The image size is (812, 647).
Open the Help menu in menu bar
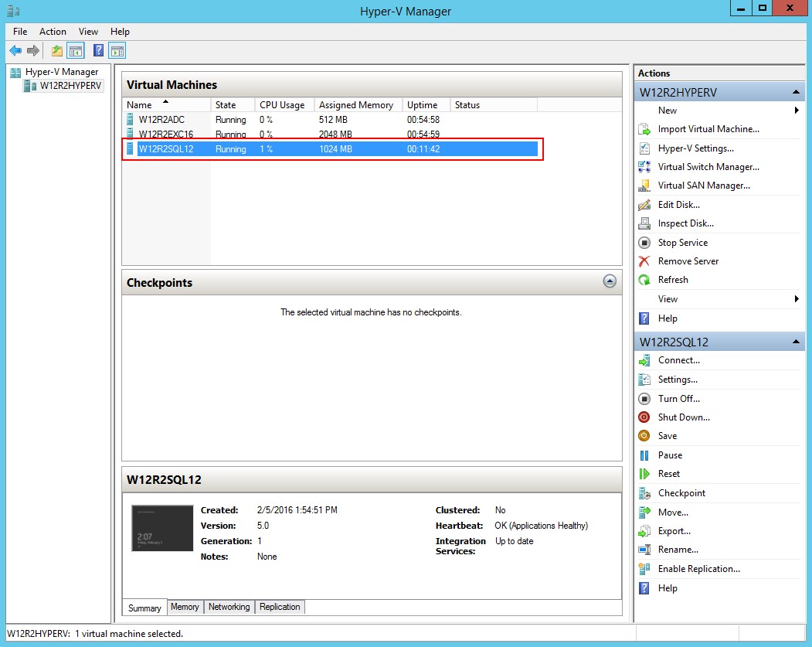coord(120,32)
